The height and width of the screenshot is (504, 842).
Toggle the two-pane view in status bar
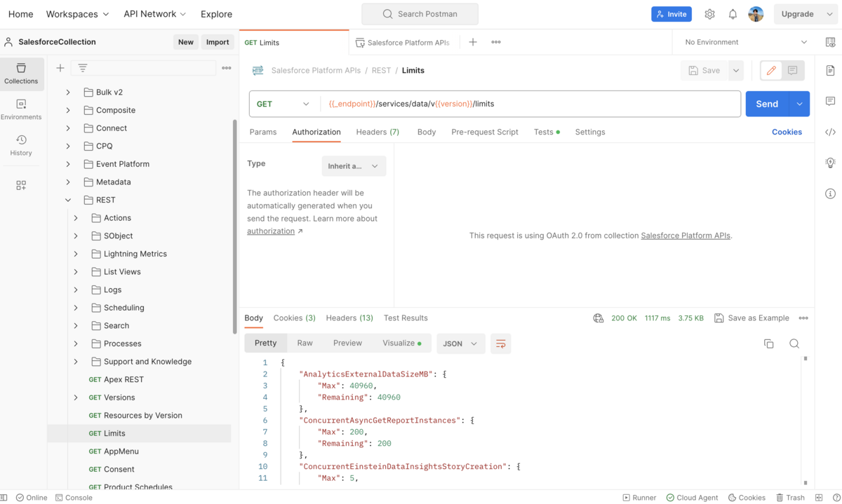coord(819,498)
